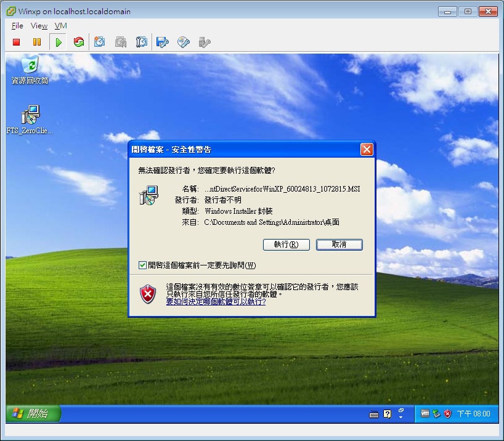The height and width of the screenshot is (441, 504).
Task: Click the taskbar clock 下午 08:00
Action: [x=473, y=414]
